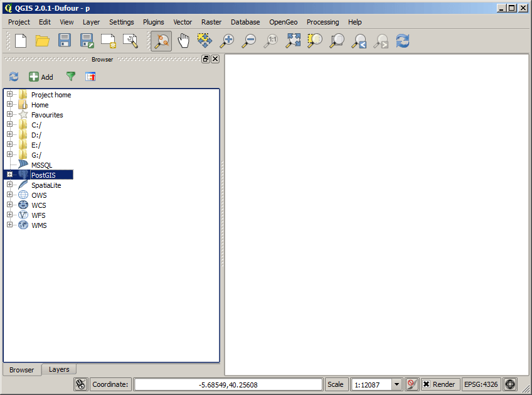This screenshot has width=532, height=395.
Task: Expand the Favourites node
Action: [x=9, y=114]
